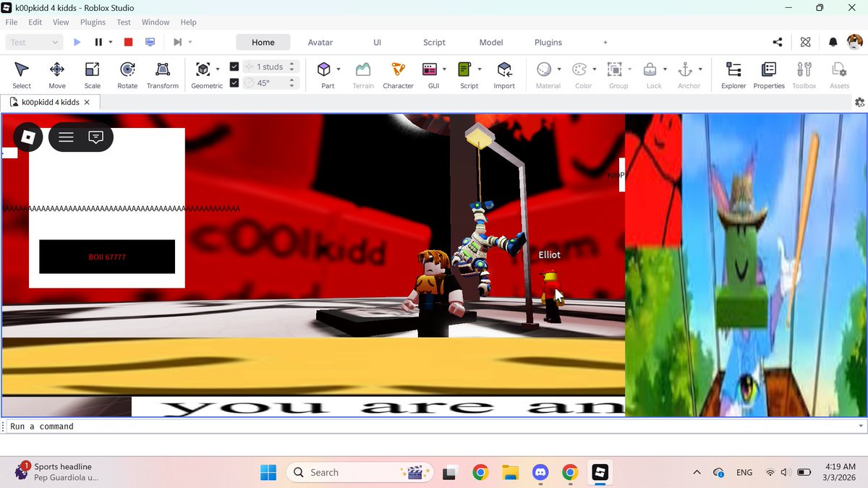The height and width of the screenshot is (488, 868).
Task: Click the Windows taskbar Search box
Action: pyautogui.click(x=359, y=472)
